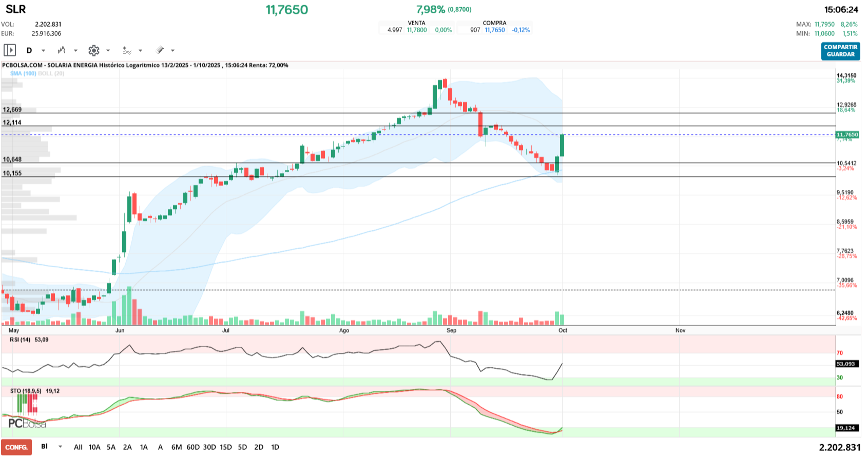Click the latest green candle on Oct 1
This screenshot has height=458, width=868.
coord(563,145)
